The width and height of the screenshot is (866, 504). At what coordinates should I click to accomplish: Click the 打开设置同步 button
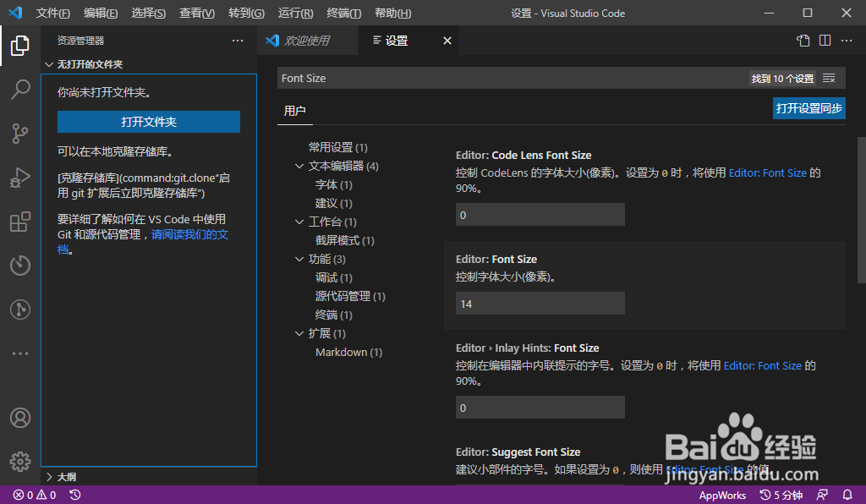click(x=809, y=108)
